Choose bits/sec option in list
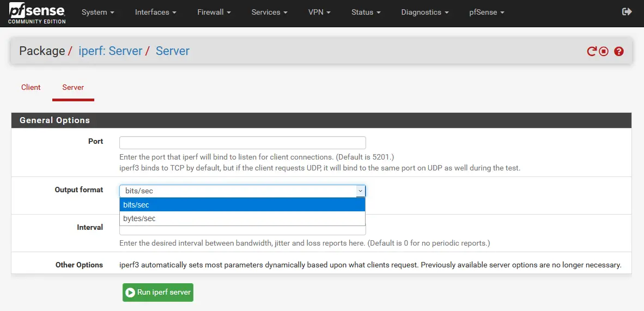This screenshot has width=644, height=311. [242, 205]
